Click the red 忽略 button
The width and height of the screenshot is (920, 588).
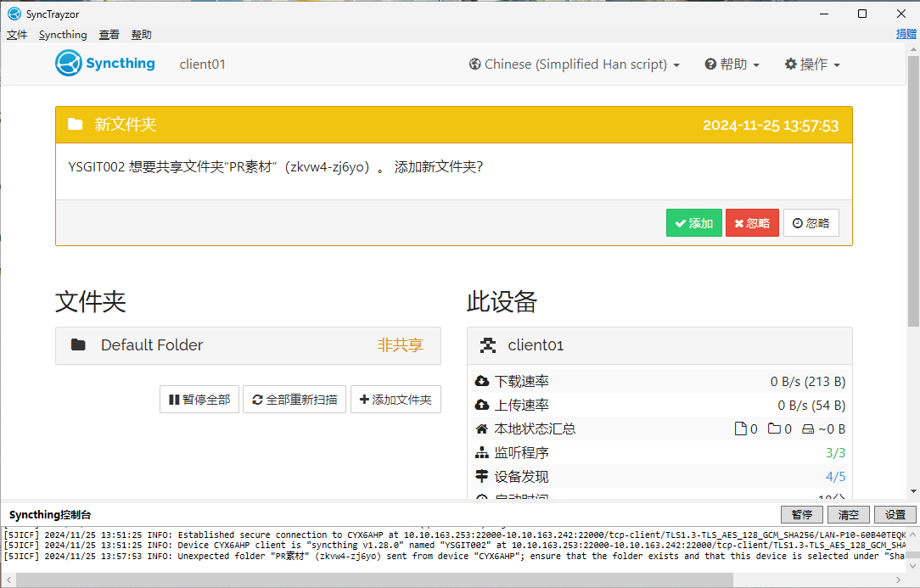point(752,223)
